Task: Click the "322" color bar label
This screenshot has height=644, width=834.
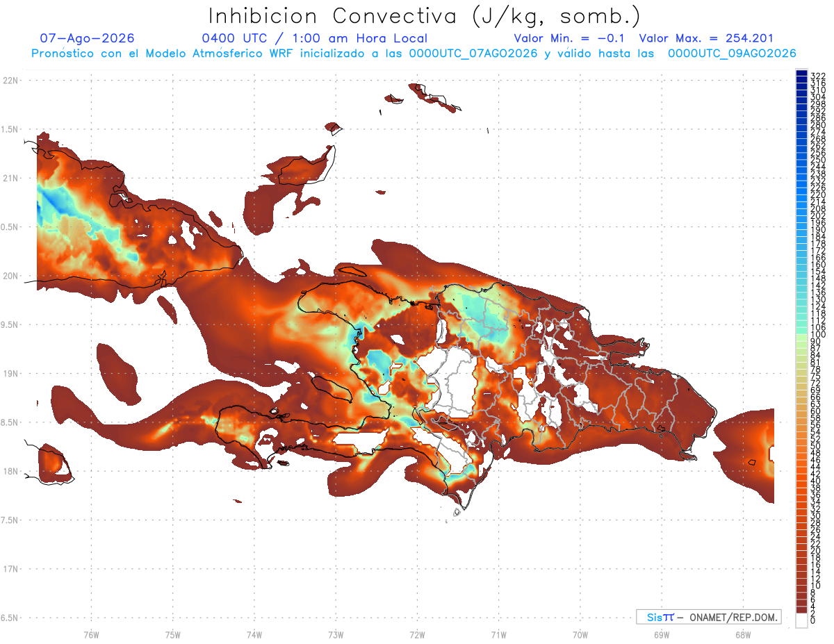Action: [818, 76]
